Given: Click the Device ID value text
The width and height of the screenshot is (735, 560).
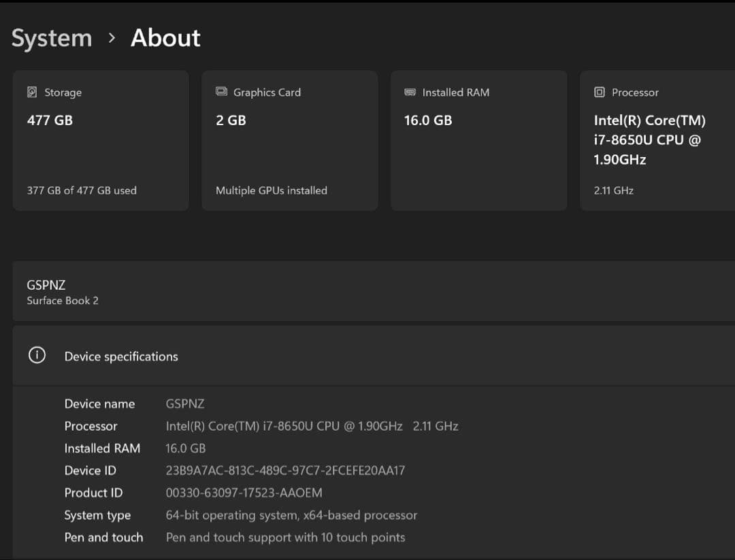Looking at the screenshot, I should (x=285, y=470).
